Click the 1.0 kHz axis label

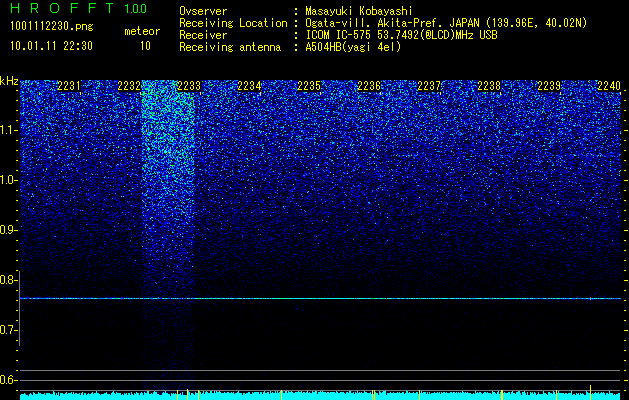click(9, 180)
